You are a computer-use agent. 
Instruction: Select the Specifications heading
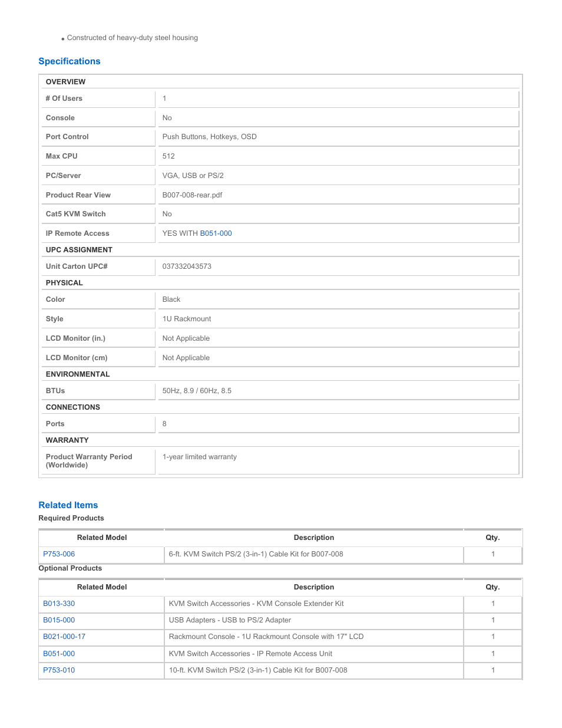(x=70, y=61)
